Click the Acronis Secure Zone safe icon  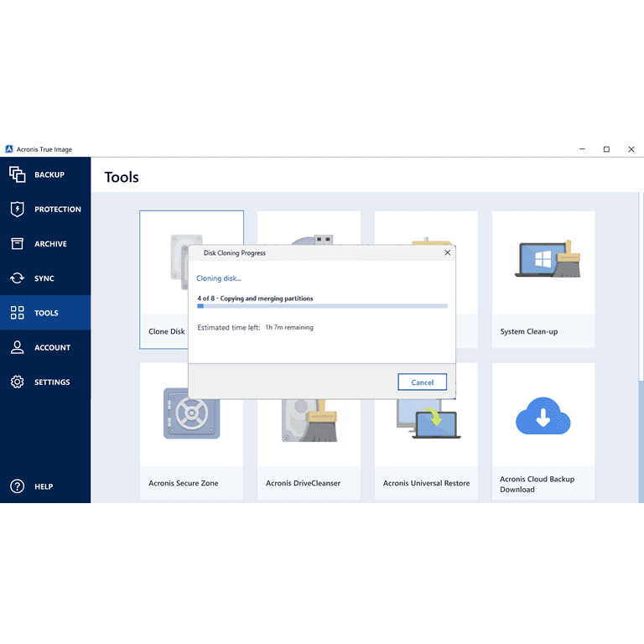tap(191, 413)
